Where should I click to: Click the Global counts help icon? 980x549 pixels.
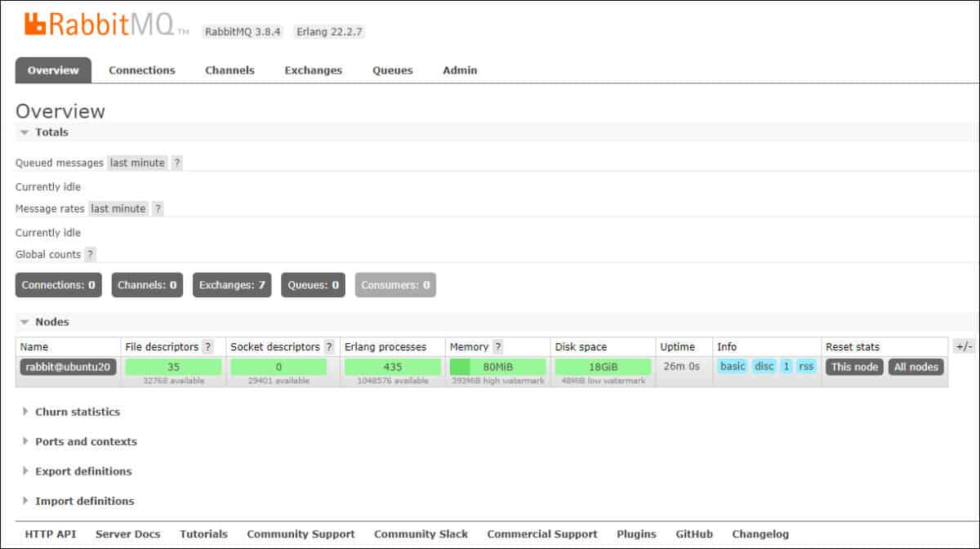coord(91,254)
